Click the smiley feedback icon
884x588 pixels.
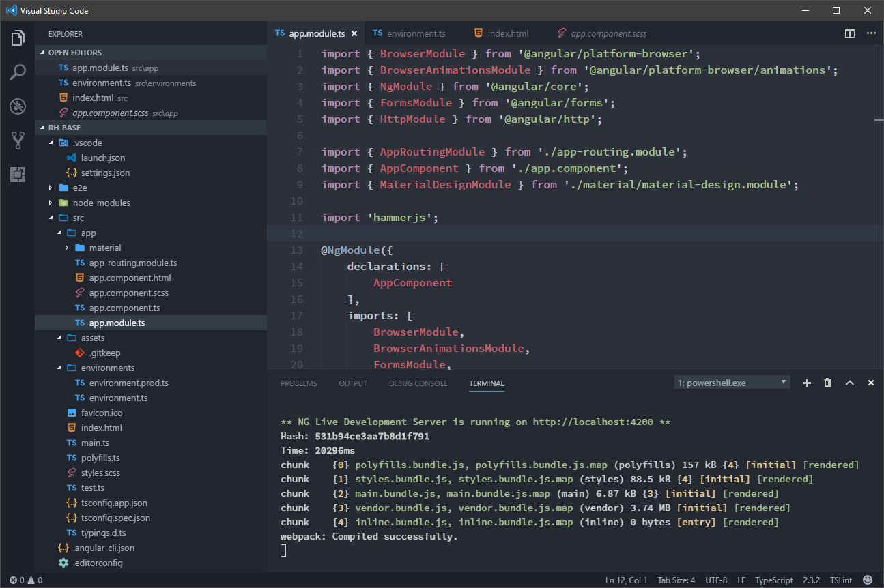867,580
